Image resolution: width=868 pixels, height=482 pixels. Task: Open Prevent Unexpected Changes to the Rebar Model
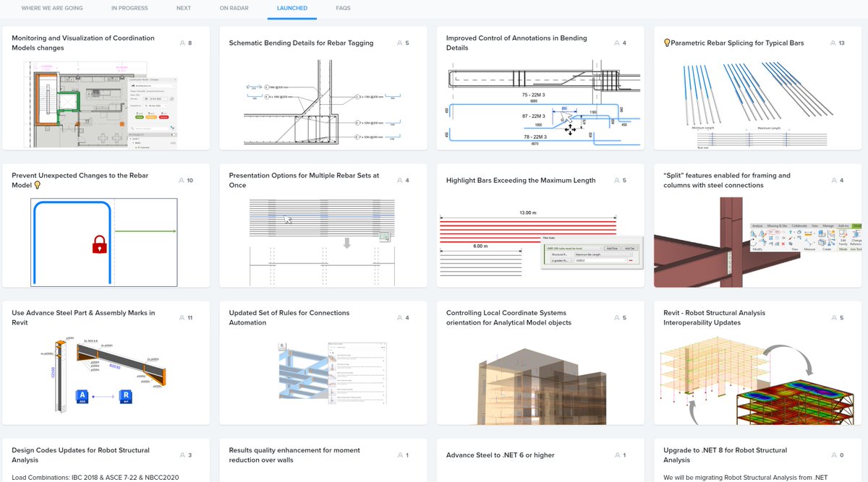pos(82,180)
